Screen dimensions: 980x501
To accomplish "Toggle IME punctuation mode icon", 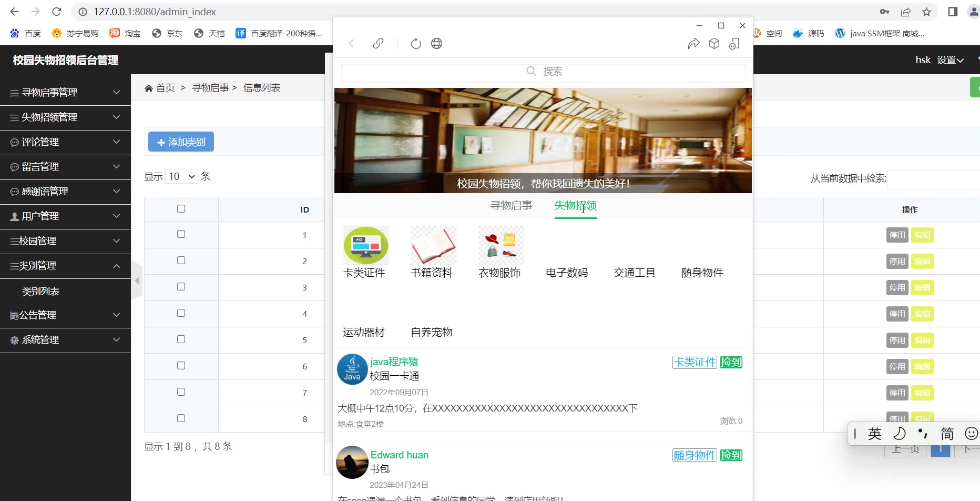I will 923,434.
